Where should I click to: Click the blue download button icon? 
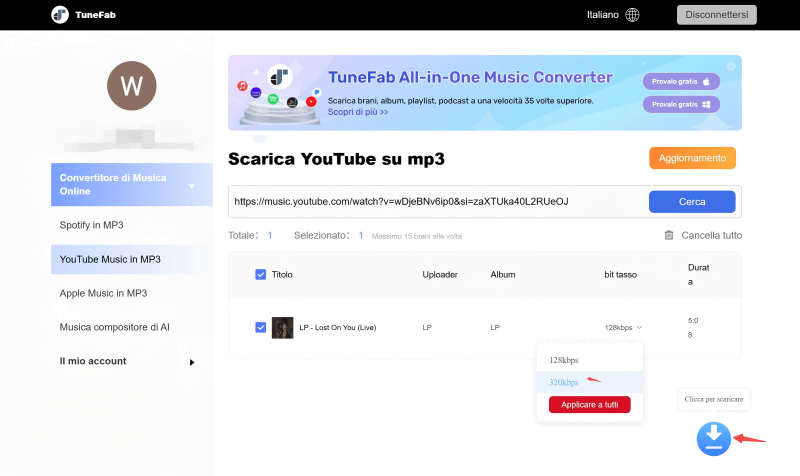point(713,438)
